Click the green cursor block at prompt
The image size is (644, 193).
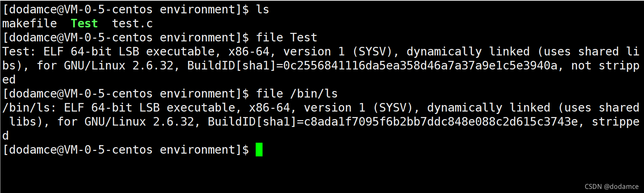(x=259, y=150)
